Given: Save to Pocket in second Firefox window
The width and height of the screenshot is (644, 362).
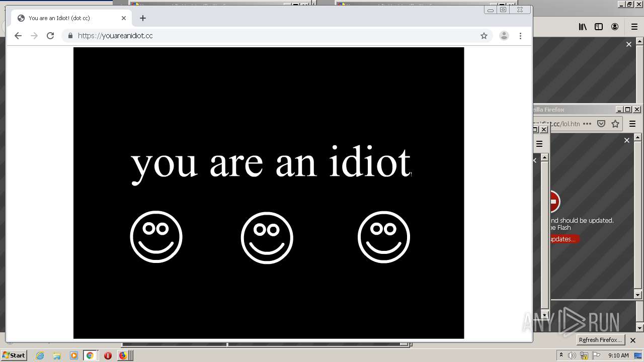Looking at the screenshot, I should [601, 124].
